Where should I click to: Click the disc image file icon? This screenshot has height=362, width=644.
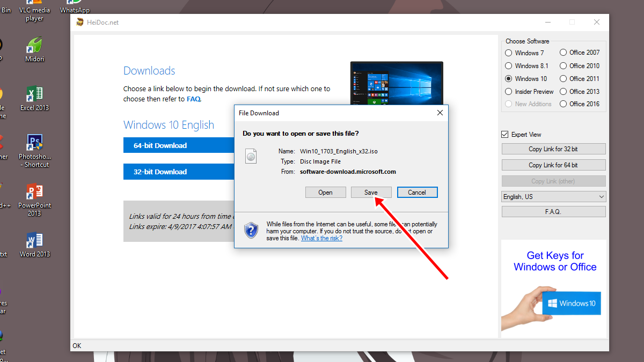click(x=251, y=156)
